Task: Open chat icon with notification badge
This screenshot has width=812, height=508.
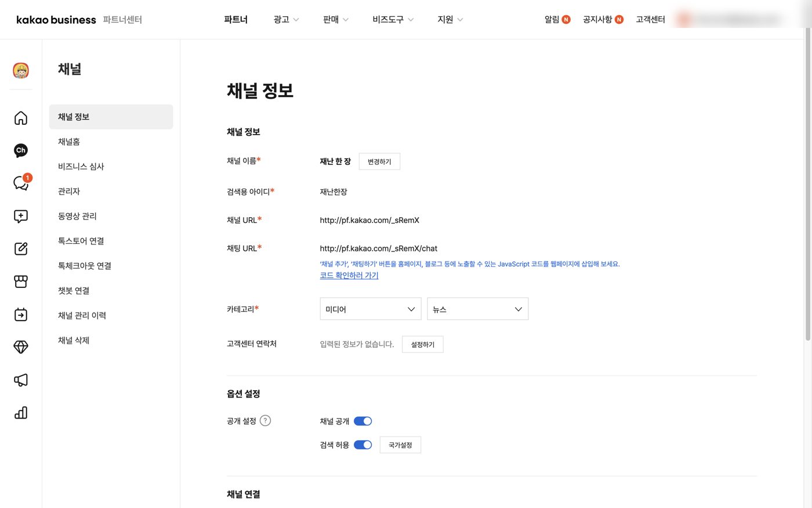Action: point(21,183)
